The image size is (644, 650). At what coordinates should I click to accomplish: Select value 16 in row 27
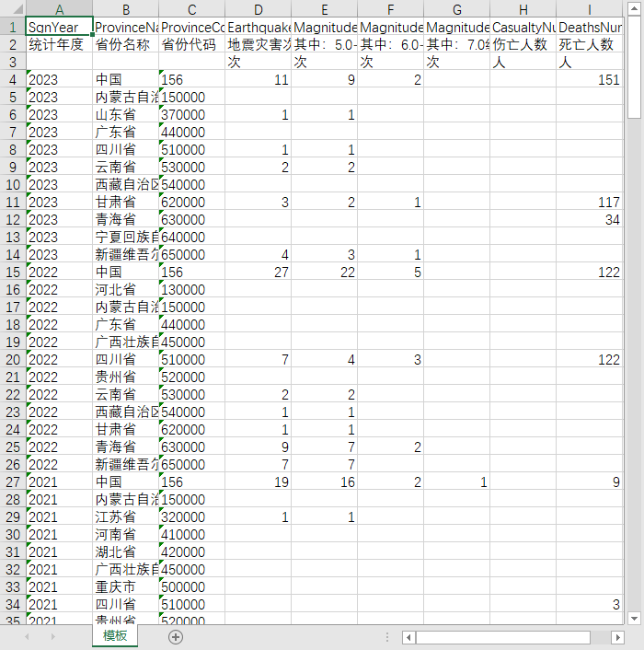click(x=324, y=482)
